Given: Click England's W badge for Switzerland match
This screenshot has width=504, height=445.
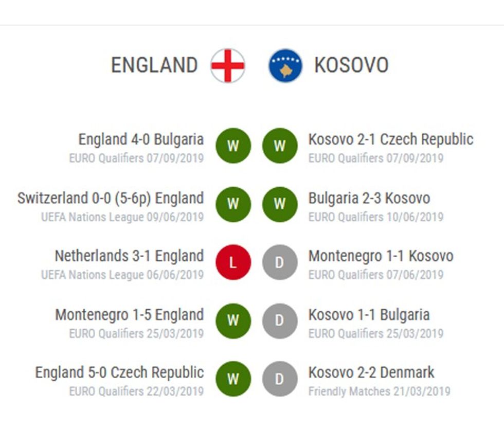Looking at the screenshot, I should pyautogui.click(x=233, y=204).
